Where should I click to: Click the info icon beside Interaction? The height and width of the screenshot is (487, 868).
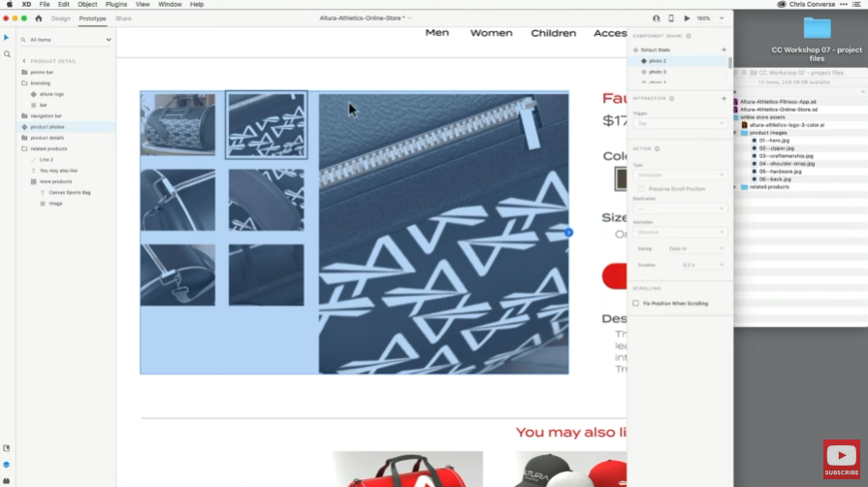coord(671,99)
